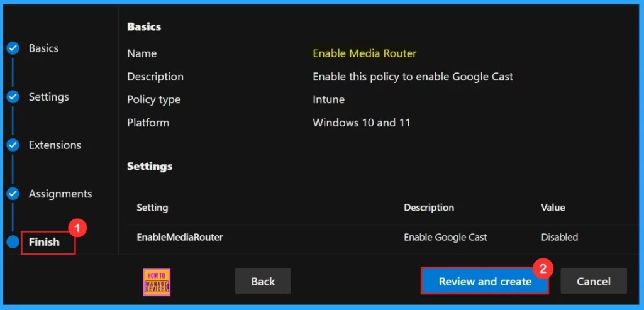644x310 pixels.
Task: Click the Setting column header
Action: tap(152, 208)
